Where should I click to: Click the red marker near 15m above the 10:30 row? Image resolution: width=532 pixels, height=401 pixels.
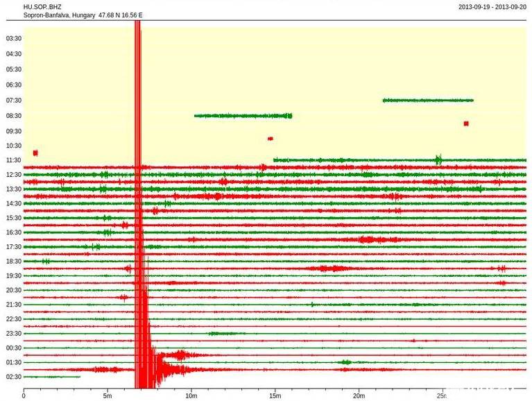pos(271,139)
